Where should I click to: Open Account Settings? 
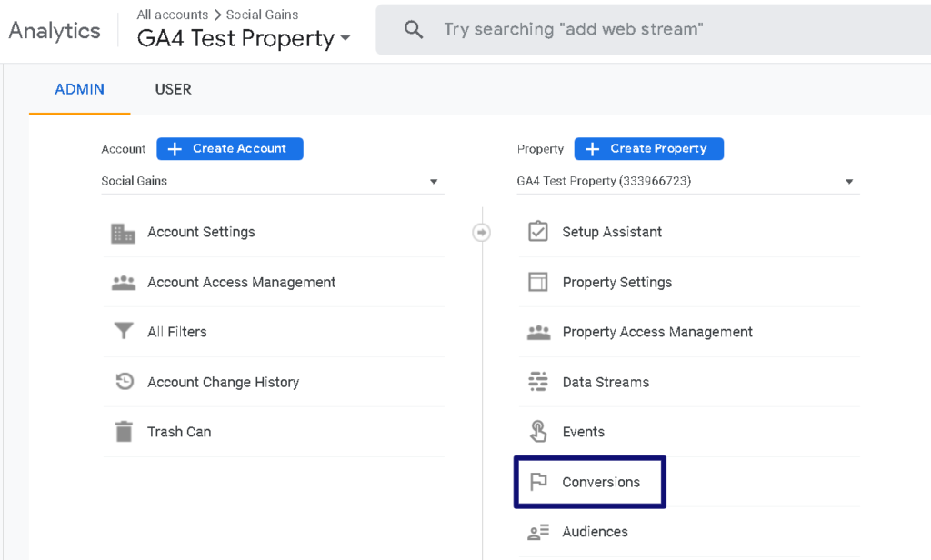[x=273, y=232]
